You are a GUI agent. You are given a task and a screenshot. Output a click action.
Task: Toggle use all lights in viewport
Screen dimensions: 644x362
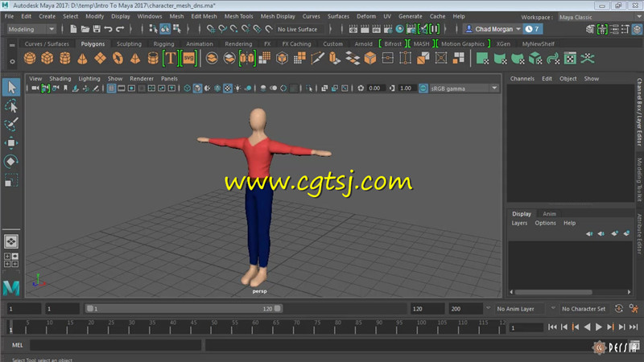coord(237,88)
